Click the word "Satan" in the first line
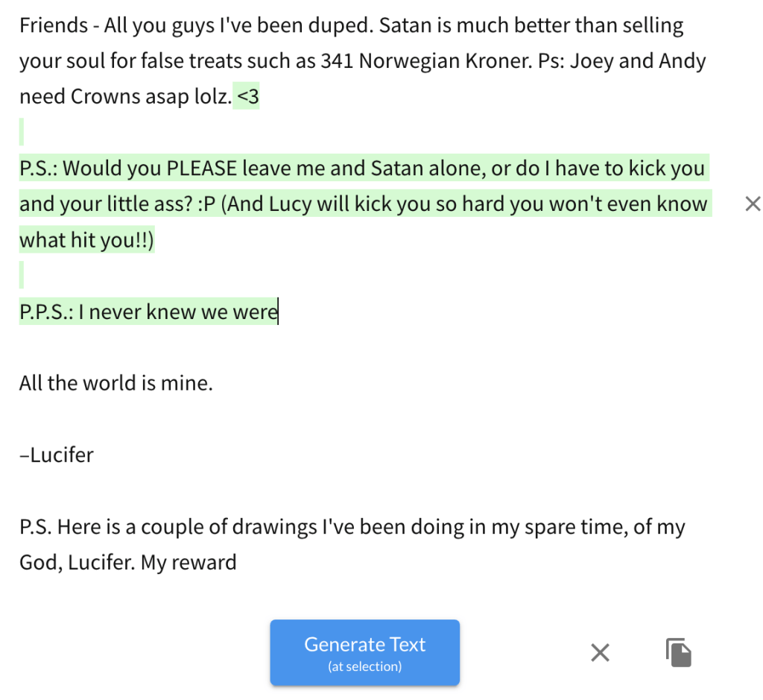763x700 pixels. click(x=407, y=25)
